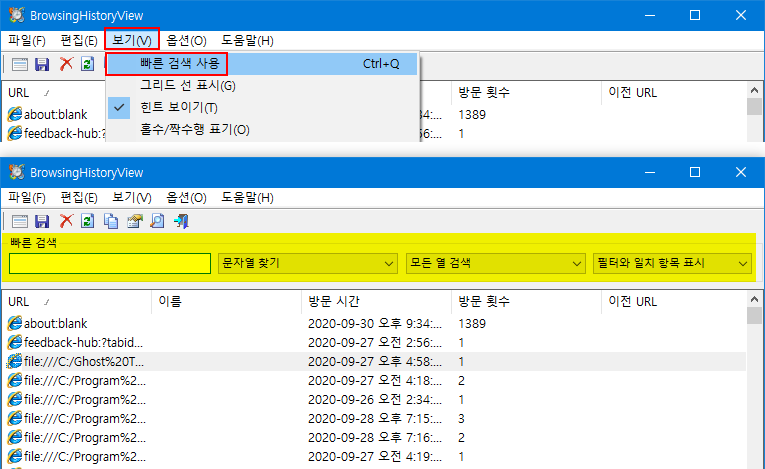This screenshot has height=469, width=765.
Task: Click the Exit door toolbar icon
Action: pos(181,221)
